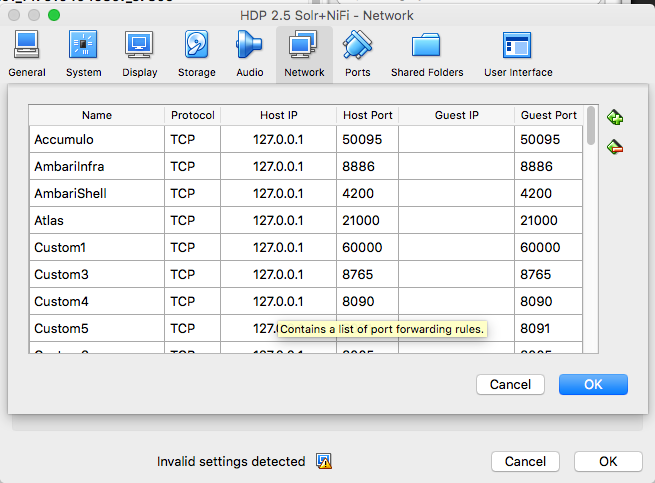This screenshot has height=483, width=655.
Task: Click the Guest IP column header
Action: tap(457, 115)
